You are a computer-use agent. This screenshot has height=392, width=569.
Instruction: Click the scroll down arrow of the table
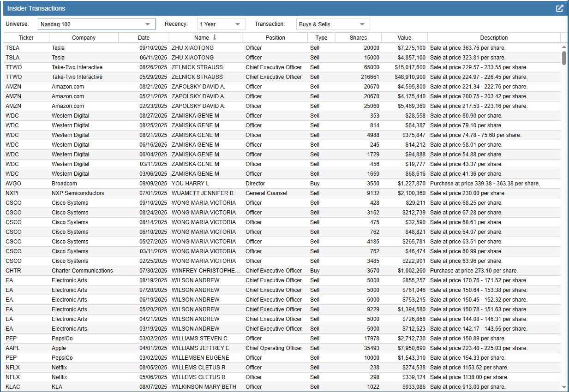(x=564, y=387)
